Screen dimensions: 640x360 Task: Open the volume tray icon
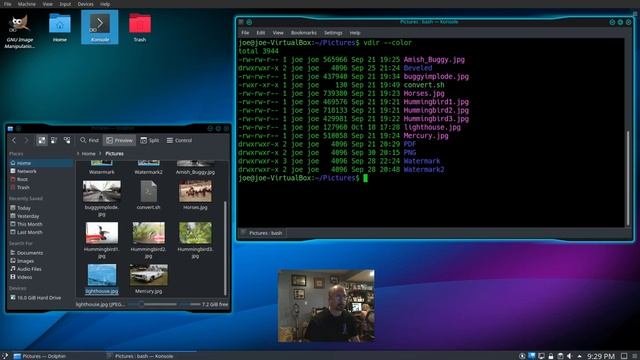click(569, 356)
